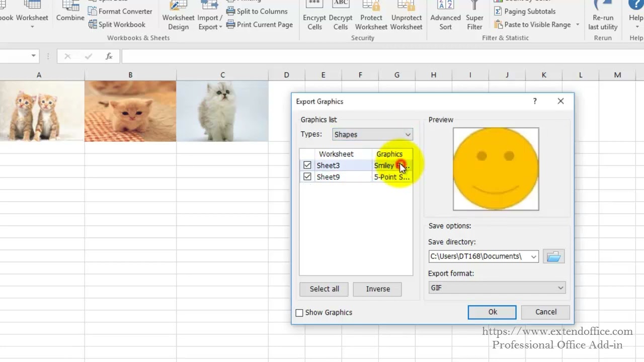
Task: Select column A header
Action: pyautogui.click(x=39, y=75)
